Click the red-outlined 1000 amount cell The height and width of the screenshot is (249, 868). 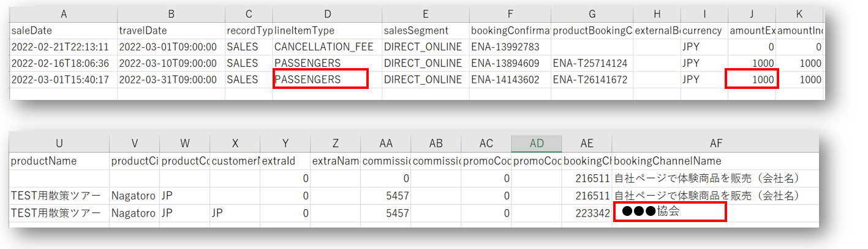tap(752, 79)
